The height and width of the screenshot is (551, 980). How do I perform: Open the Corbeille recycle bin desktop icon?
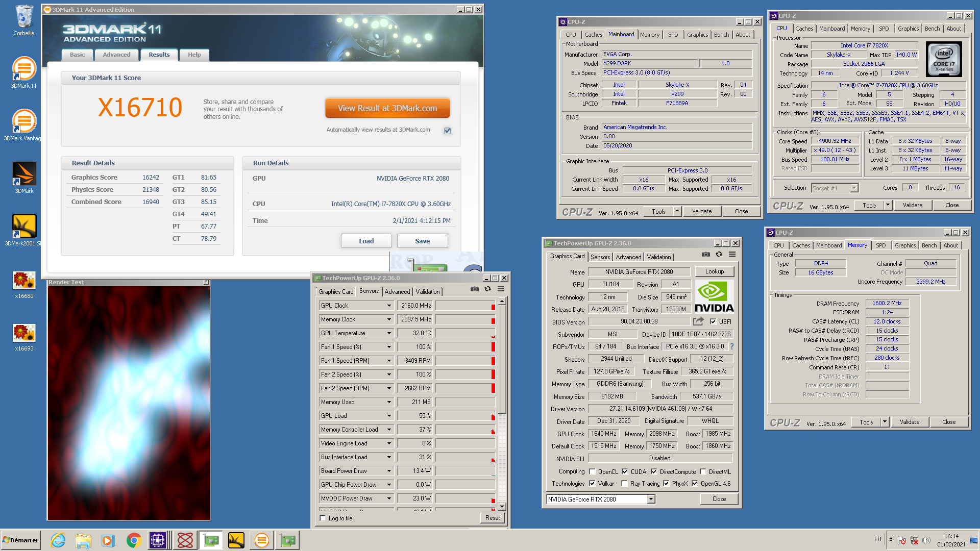click(24, 20)
